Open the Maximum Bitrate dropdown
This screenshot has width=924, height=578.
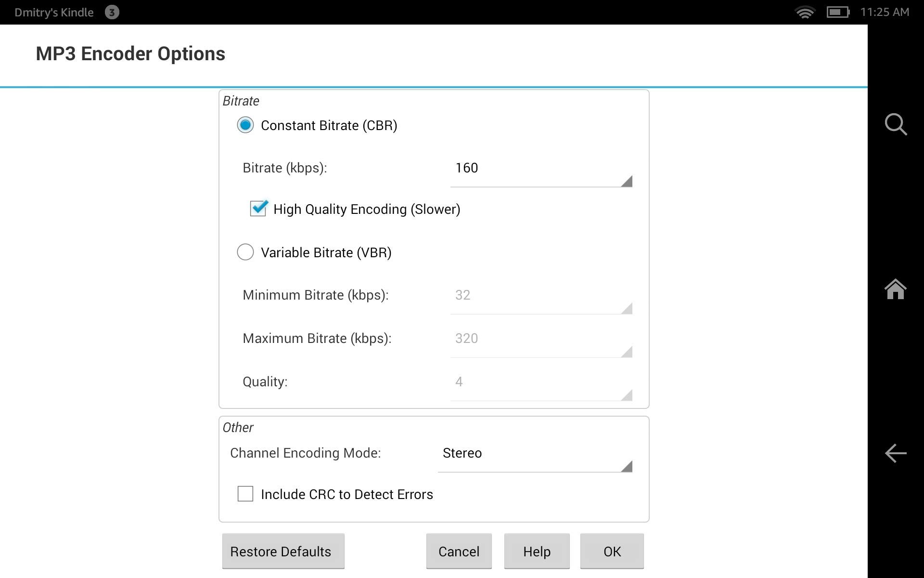541,342
